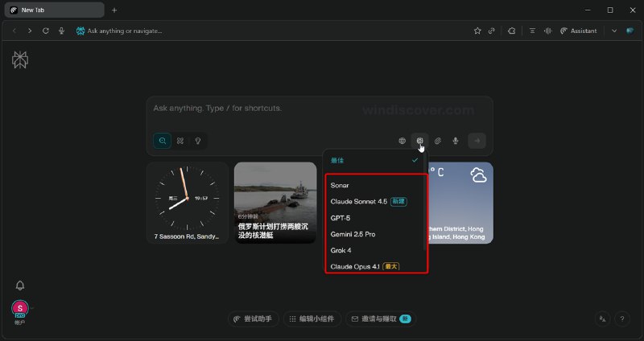Viewport: 644px width, 341px height.
Task: Open notifications bell in the sidebar
Action: pos(19,286)
